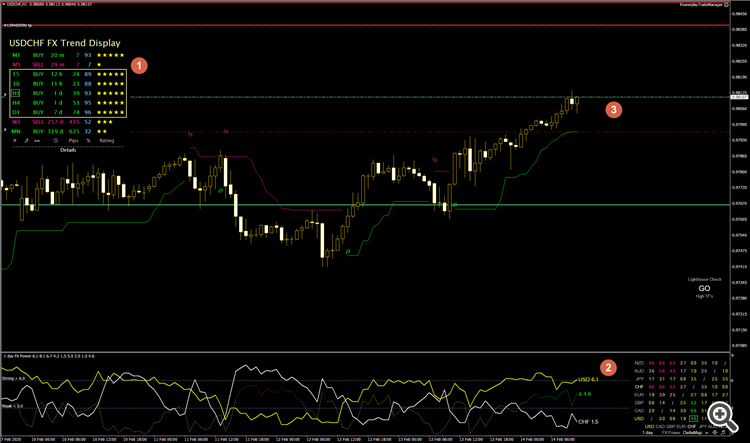Viewport: 750px width, 443px height.
Task: Click the clock icon column header in Trend Display
Action: click(55, 141)
